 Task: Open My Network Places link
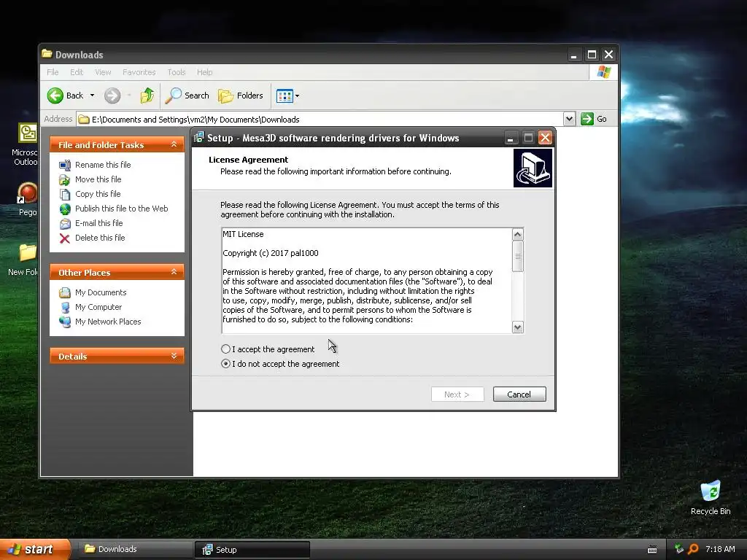[108, 322]
